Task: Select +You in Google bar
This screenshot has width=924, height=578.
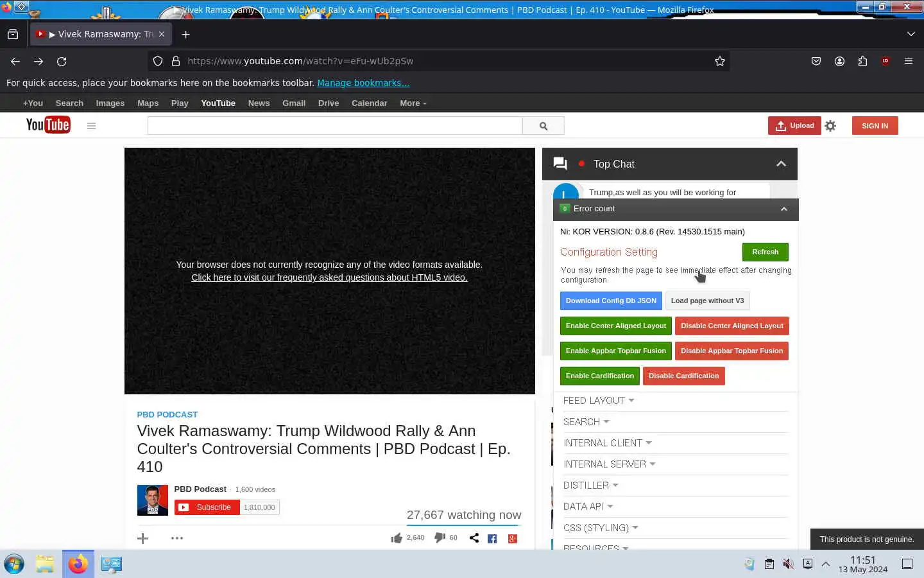Action: click(33, 103)
